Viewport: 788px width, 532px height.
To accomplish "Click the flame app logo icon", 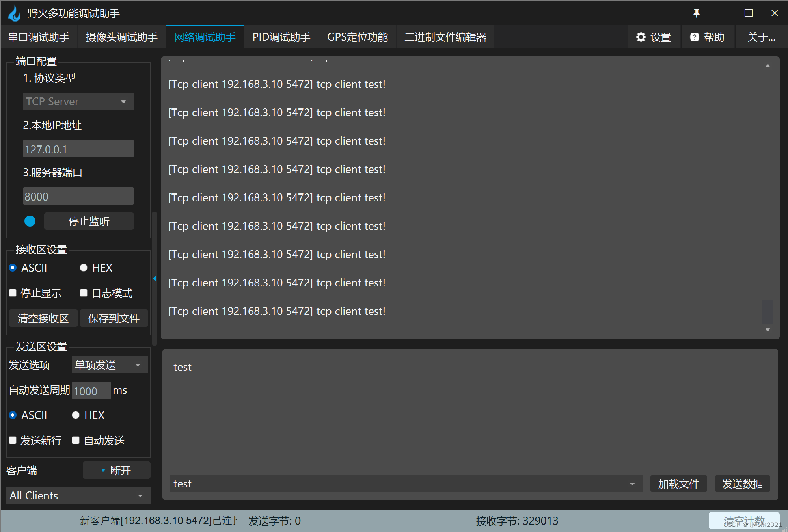I will (15, 14).
